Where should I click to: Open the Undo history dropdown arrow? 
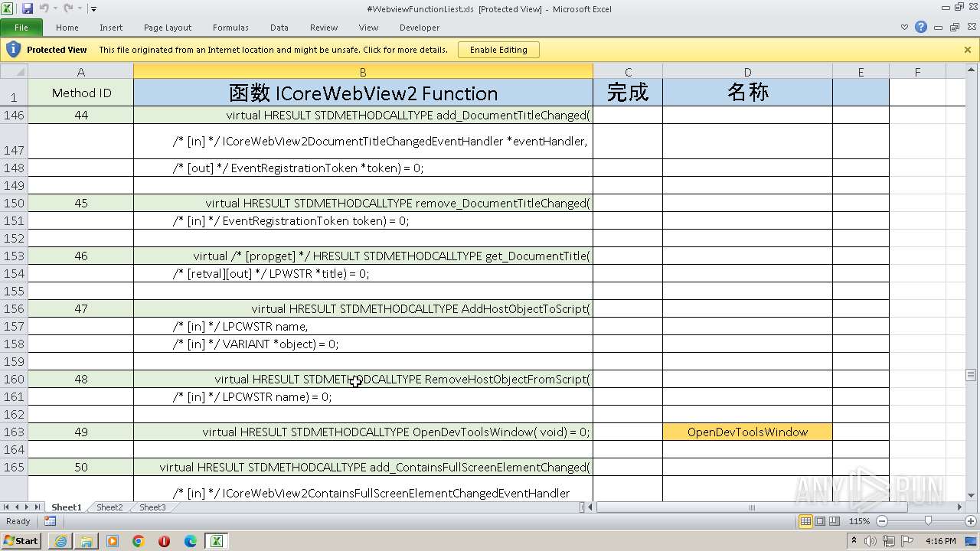(55, 9)
